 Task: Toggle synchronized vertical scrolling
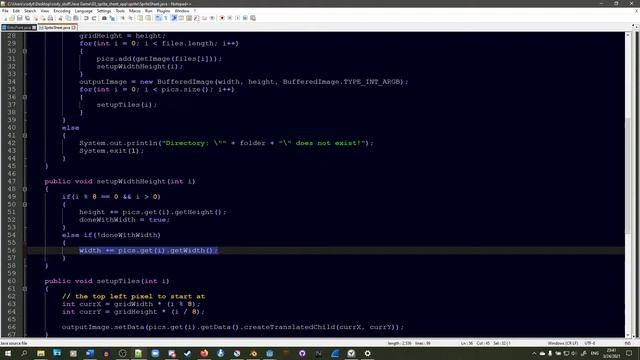[140, 18]
